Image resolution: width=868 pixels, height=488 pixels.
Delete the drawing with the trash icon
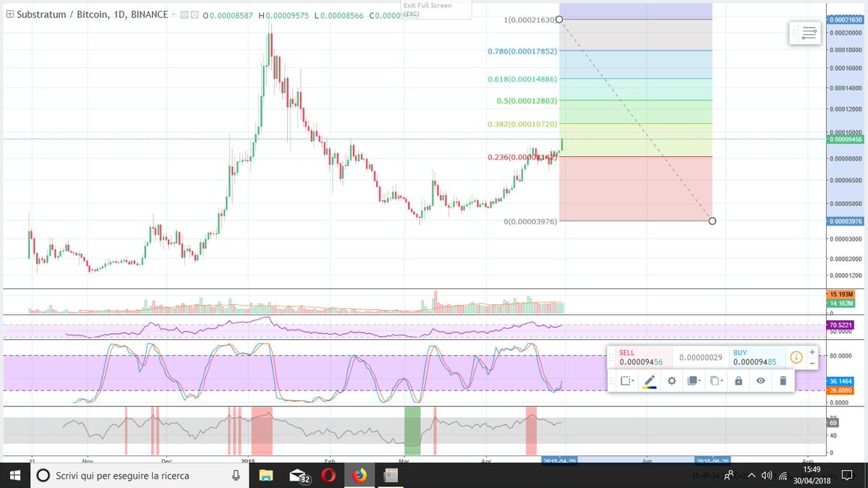[783, 381]
